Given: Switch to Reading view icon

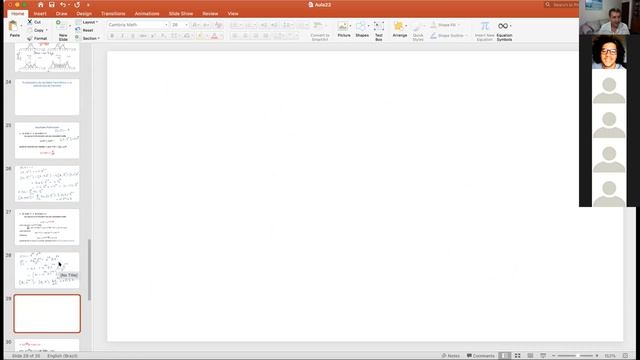Looking at the screenshot, I should [x=530, y=356].
